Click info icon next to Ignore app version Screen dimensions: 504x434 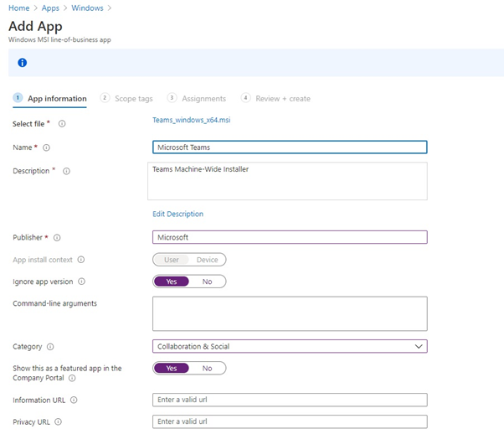pyautogui.click(x=82, y=282)
